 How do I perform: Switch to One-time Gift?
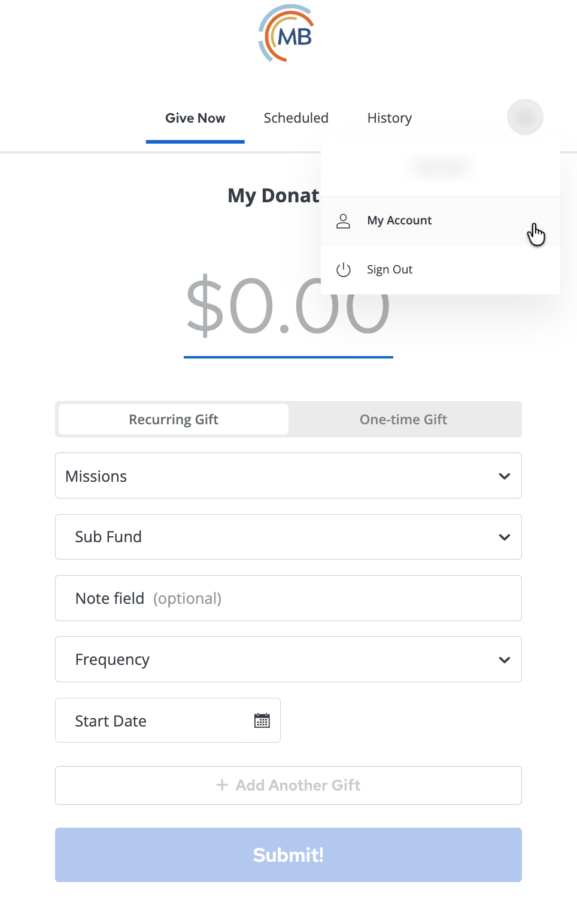[403, 420]
